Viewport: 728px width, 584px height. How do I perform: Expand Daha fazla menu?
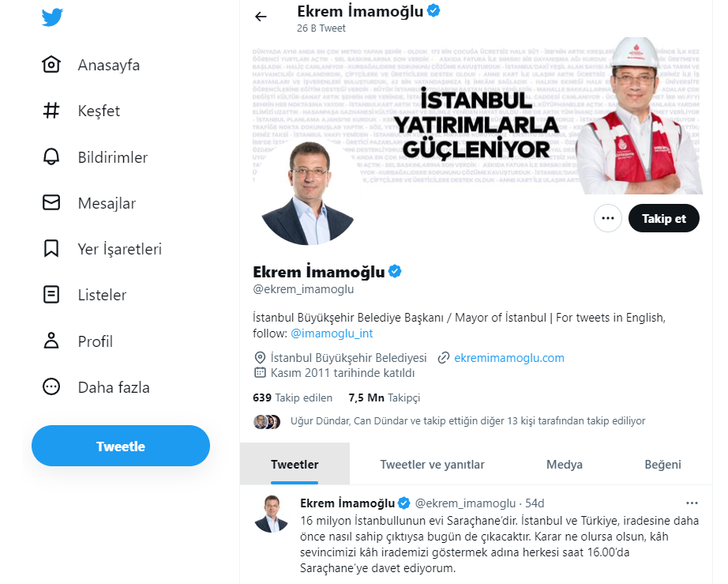coord(96,387)
